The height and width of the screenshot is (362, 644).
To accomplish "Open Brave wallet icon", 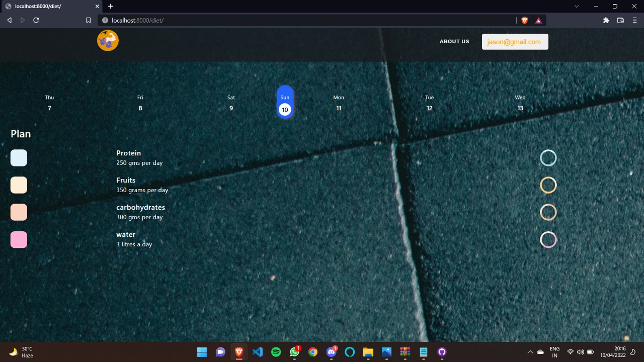I will [620, 20].
